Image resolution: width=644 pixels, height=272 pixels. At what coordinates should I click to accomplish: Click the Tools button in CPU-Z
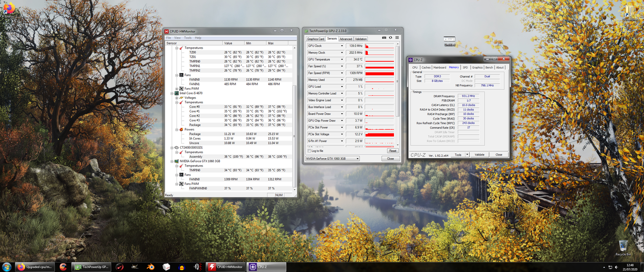458,155
